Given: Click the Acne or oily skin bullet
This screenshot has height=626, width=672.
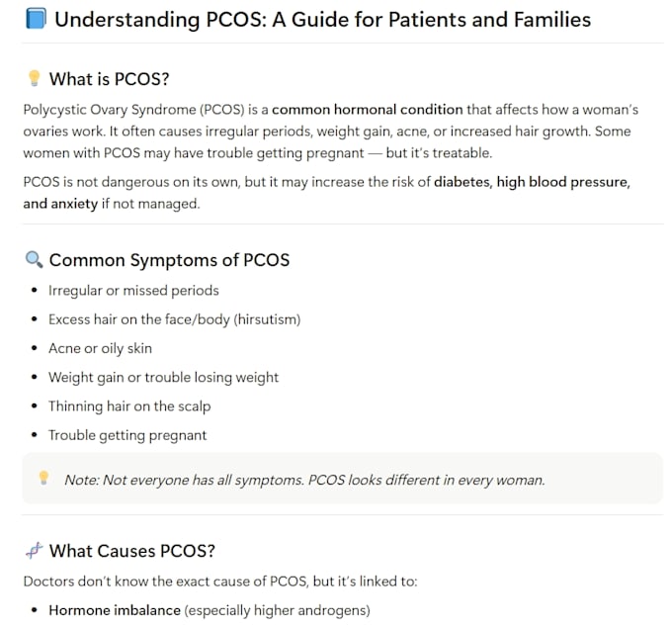Looking at the screenshot, I should pos(100,348).
